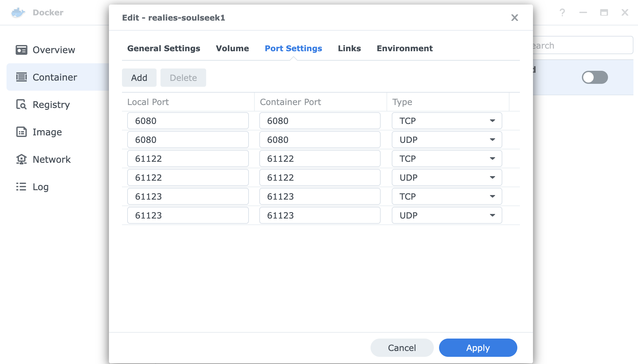Switch to the Volume tab
The width and height of the screenshot is (638, 364).
pyautogui.click(x=232, y=48)
